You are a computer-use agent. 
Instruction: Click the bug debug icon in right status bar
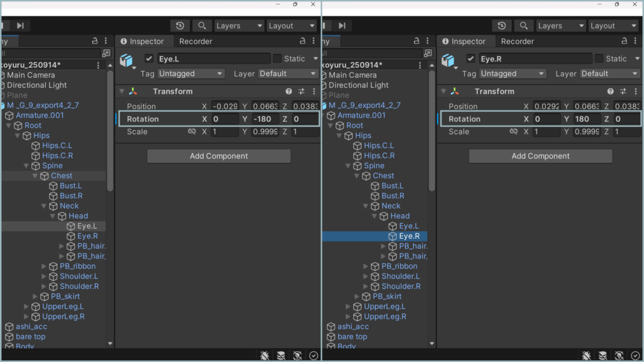pos(586,356)
